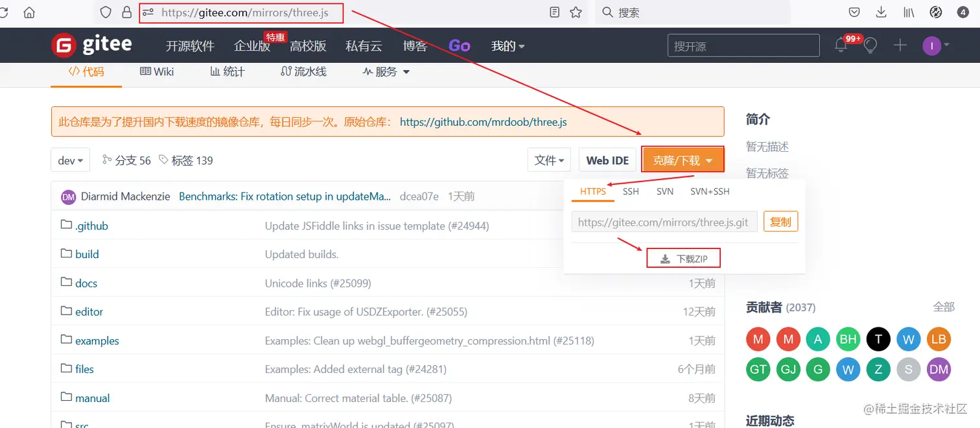980x428 pixels.
Task: Click the 标签 139 tags link
Action: tap(185, 160)
